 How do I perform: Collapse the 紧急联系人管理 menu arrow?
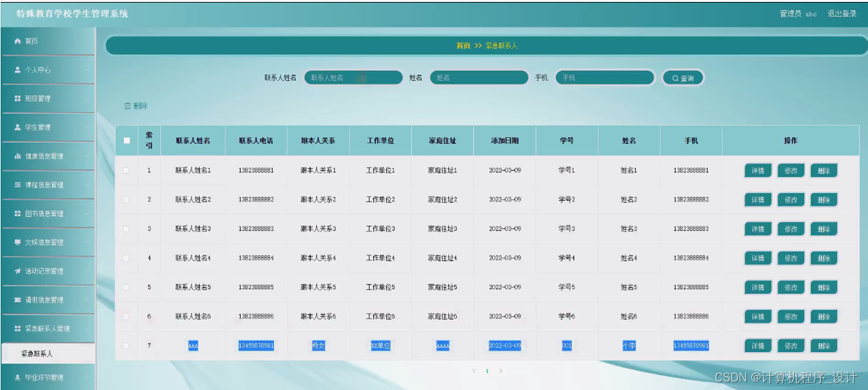[x=86, y=329]
